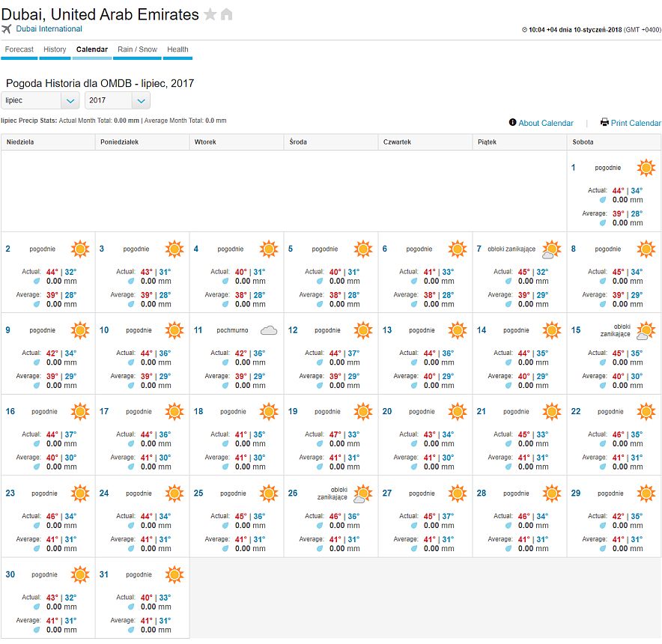Image resolution: width=662 pixels, height=644 pixels.
Task: Click the home icon beside the city name
Action: click(227, 14)
